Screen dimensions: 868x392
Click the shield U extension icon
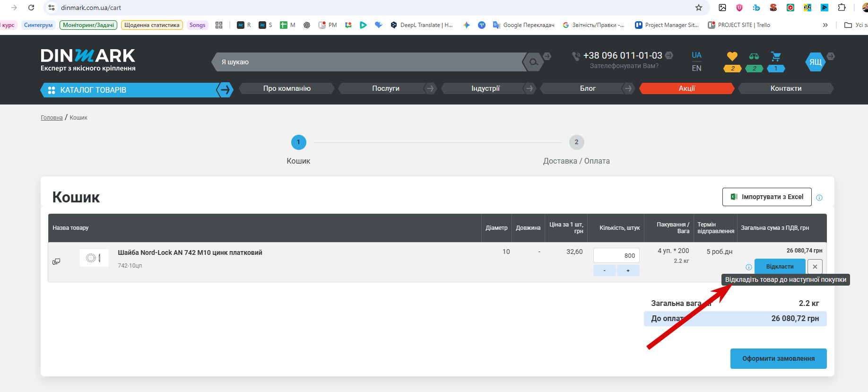click(739, 8)
